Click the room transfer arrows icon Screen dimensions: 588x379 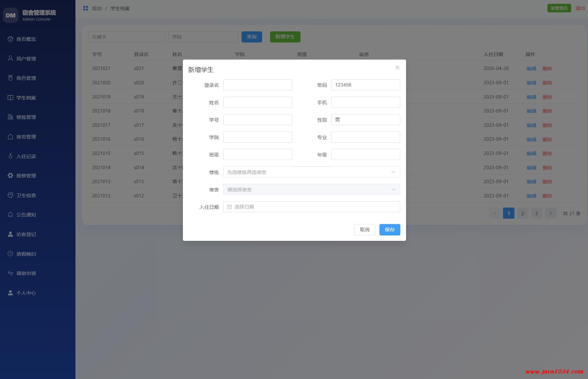(x=10, y=273)
